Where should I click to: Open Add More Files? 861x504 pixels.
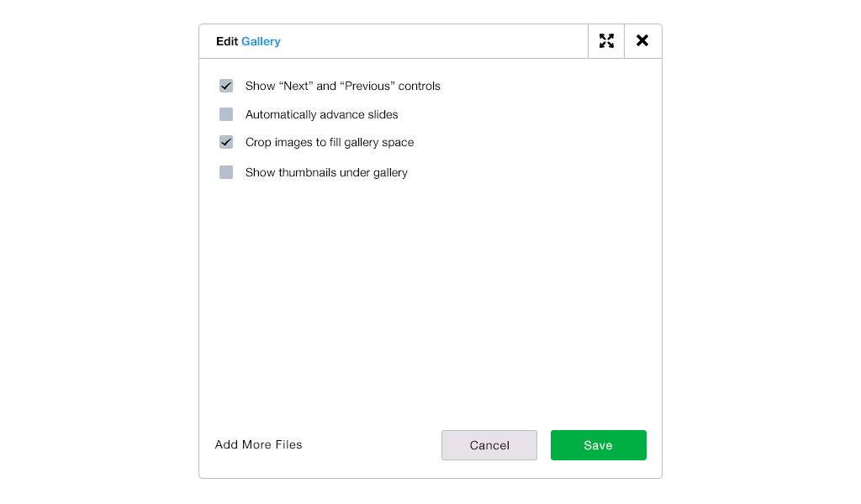(x=259, y=444)
